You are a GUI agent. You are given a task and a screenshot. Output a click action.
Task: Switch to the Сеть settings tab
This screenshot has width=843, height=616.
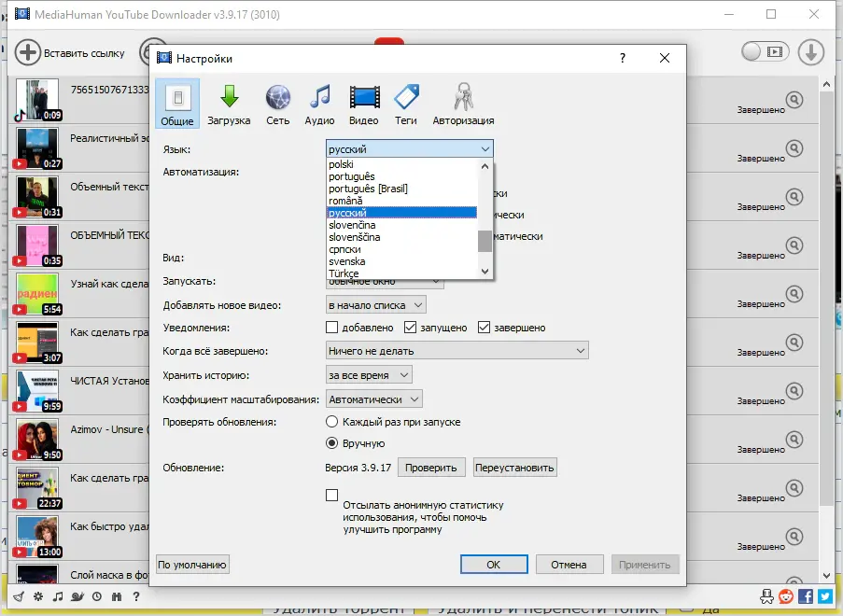pyautogui.click(x=278, y=104)
